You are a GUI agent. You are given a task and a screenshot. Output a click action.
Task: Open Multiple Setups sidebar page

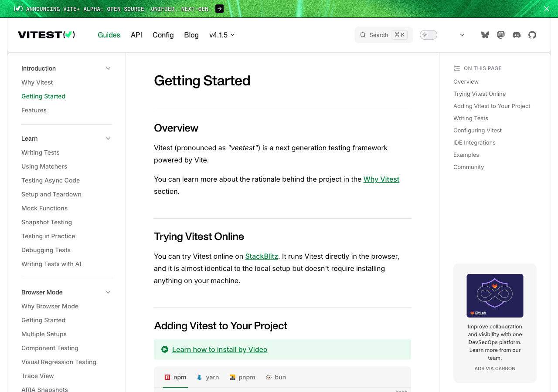[44, 334]
